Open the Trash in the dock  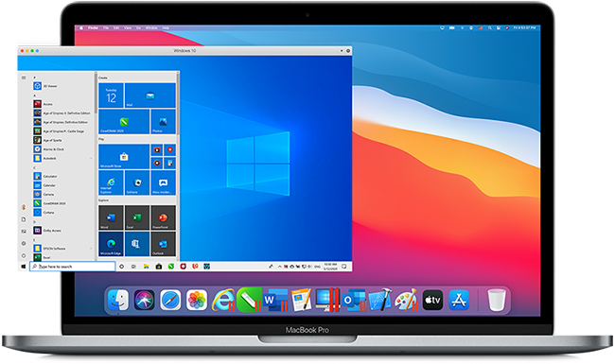click(497, 300)
